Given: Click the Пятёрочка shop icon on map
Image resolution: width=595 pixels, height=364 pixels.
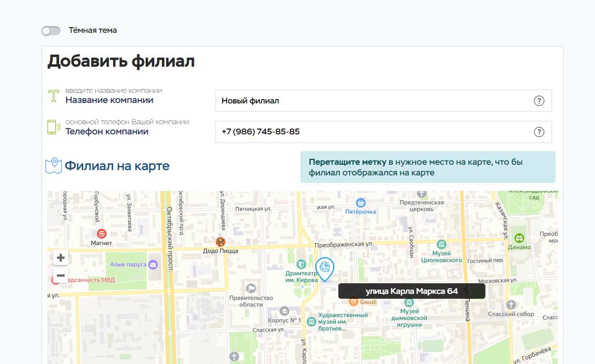Looking at the screenshot, I should 361,203.
